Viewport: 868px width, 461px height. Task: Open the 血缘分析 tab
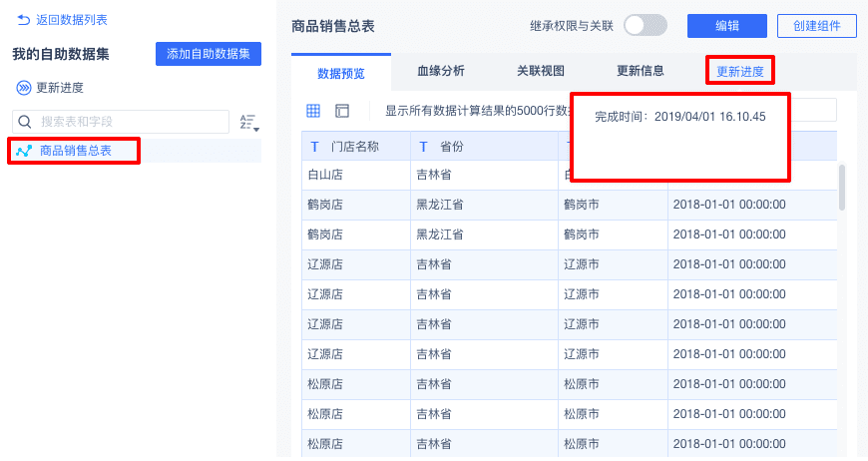[441, 71]
